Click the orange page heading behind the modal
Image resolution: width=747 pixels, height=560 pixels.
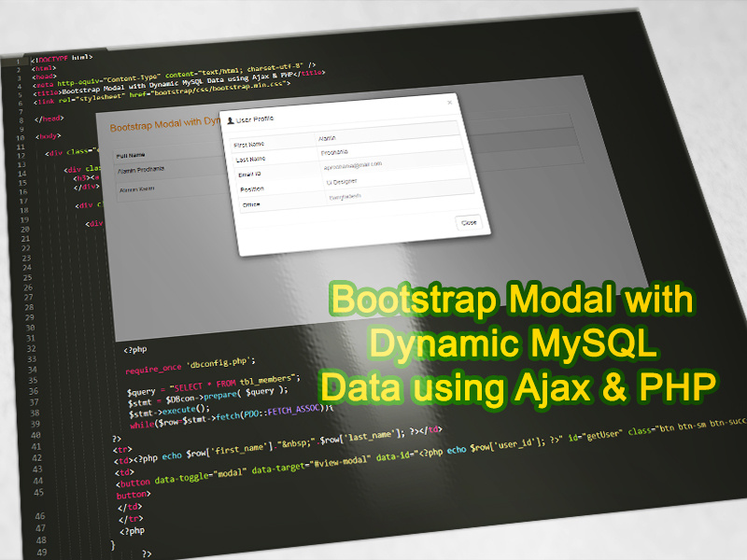[x=165, y=125]
